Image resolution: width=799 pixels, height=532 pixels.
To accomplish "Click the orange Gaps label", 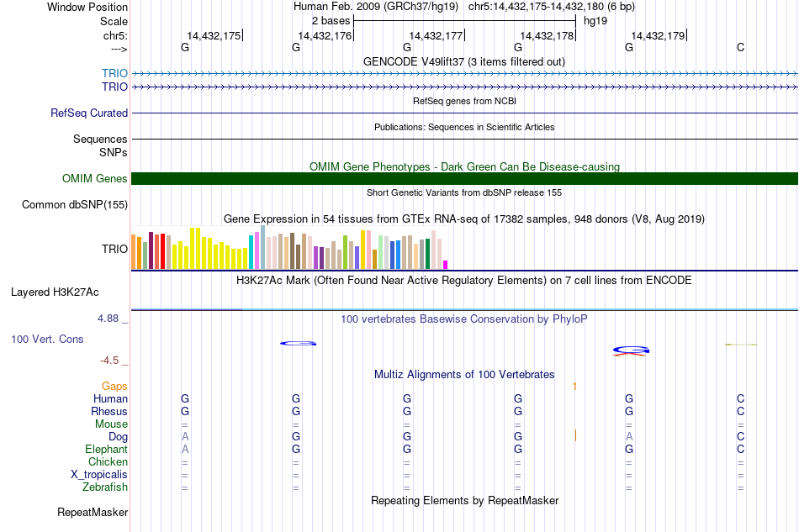I will [x=114, y=386].
